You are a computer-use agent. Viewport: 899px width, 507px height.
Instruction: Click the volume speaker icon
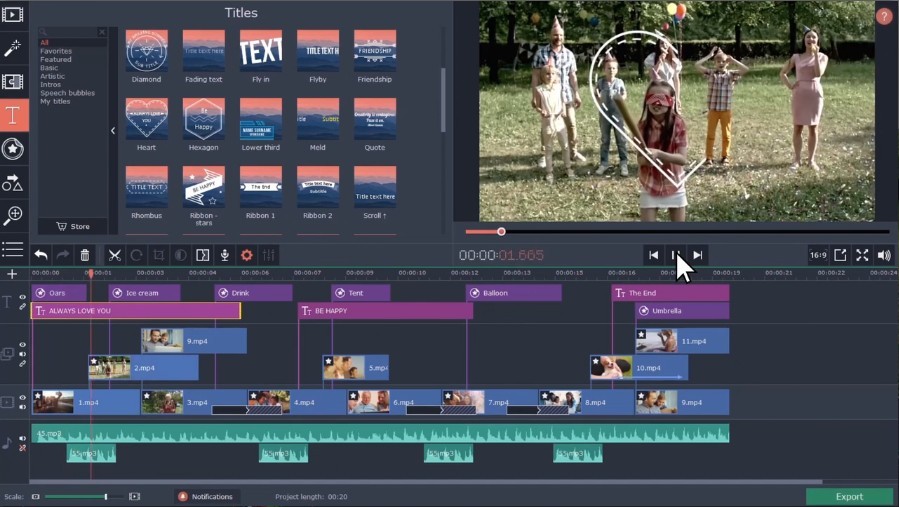click(x=884, y=255)
